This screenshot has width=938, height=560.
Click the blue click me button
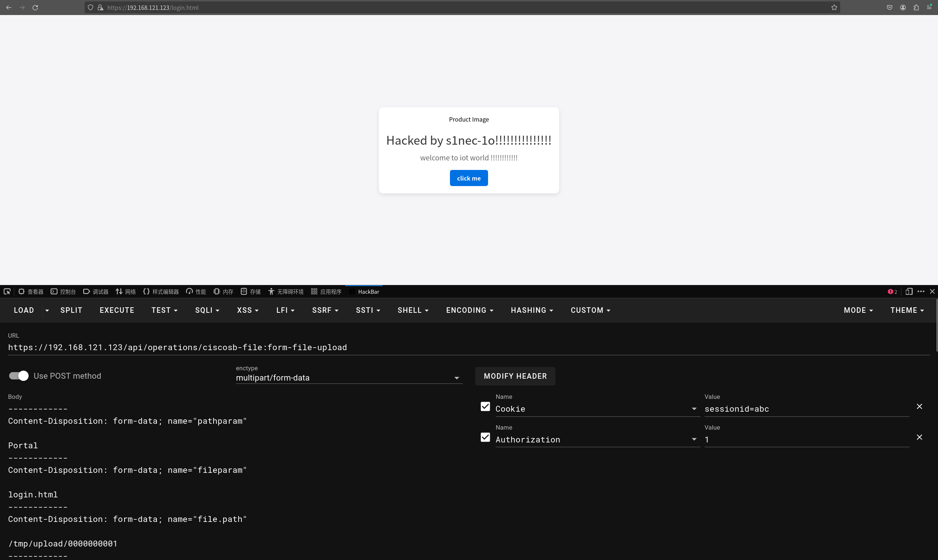[468, 178]
